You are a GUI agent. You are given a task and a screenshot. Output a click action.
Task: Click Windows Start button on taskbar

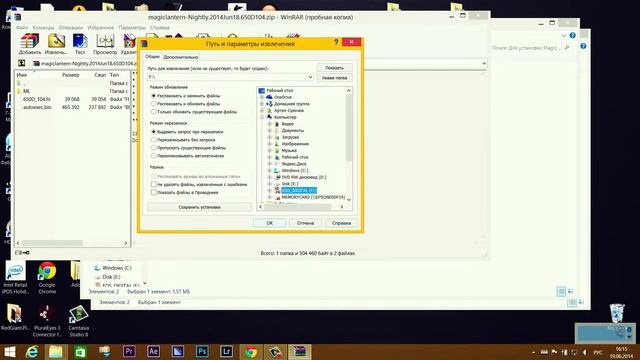9,352
